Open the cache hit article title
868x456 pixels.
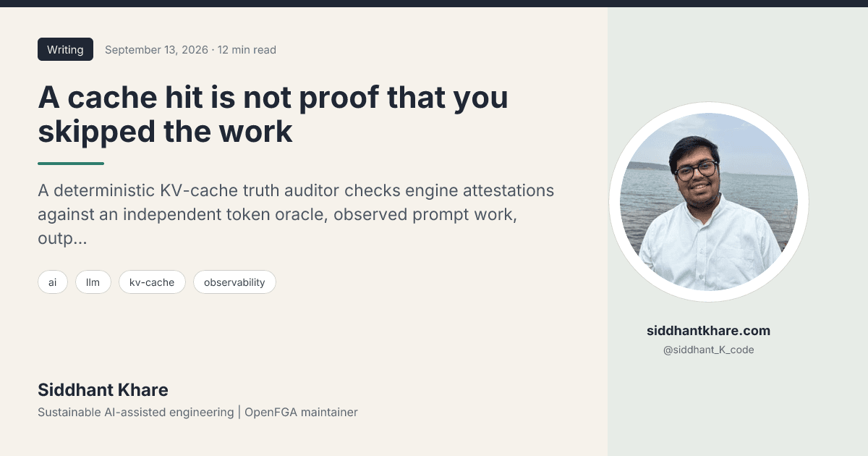tap(273, 114)
